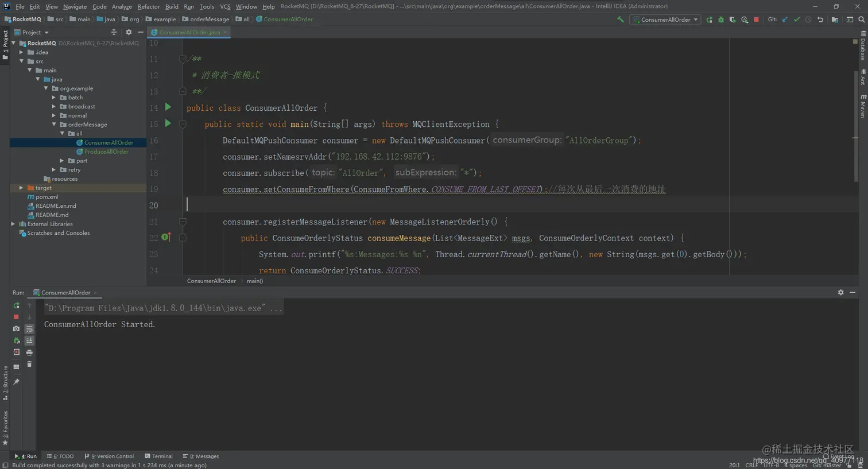This screenshot has width=868, height=469.
Task: Hide the Project tool window
Action: coord(140,32)
